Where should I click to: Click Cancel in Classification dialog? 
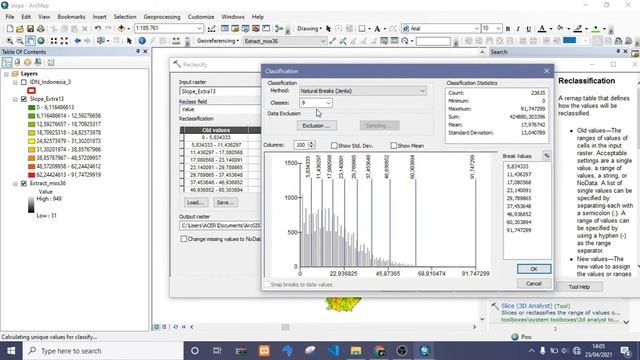tap(534, 283)
